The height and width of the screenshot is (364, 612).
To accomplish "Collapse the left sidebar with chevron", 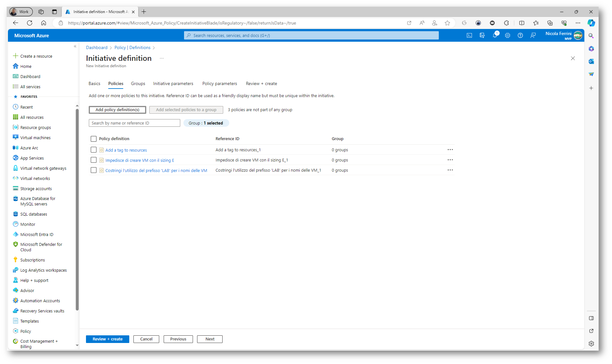I will pos(75,46).
